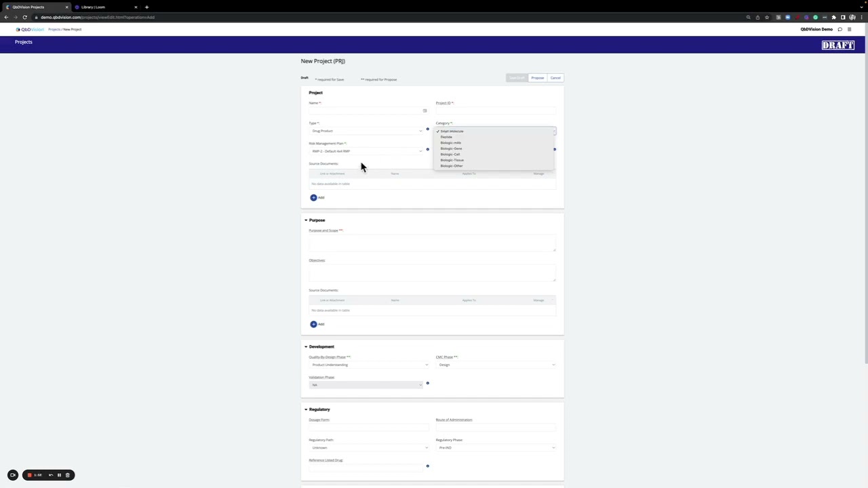Image resolution: width=868 pixels, height=488 pixels.
Task: Delete the Loom recording with trash icon
Action: pos(68,475)
